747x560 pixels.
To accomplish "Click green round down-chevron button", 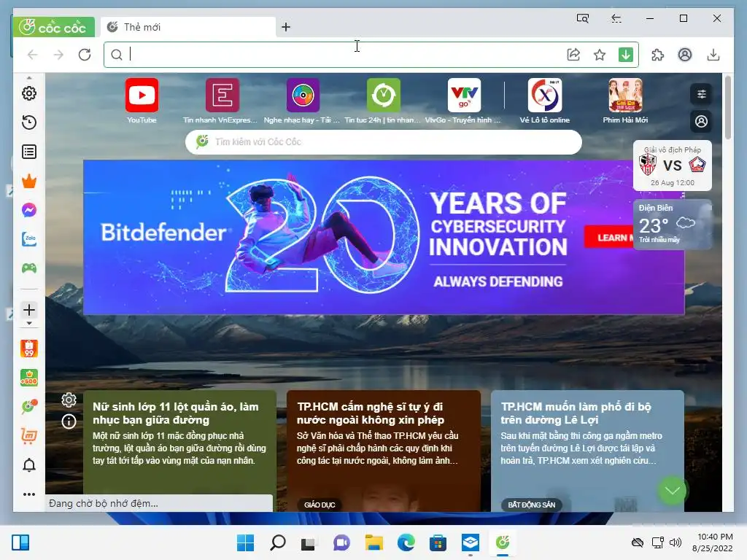I will point(672,491).
